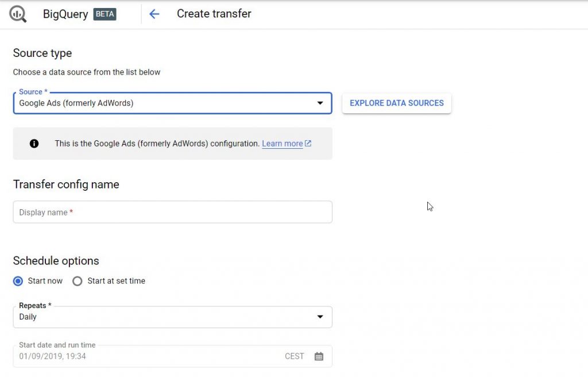Click the Schedule options heading
This screenshot has width=588, height=377.
(56, 261)
